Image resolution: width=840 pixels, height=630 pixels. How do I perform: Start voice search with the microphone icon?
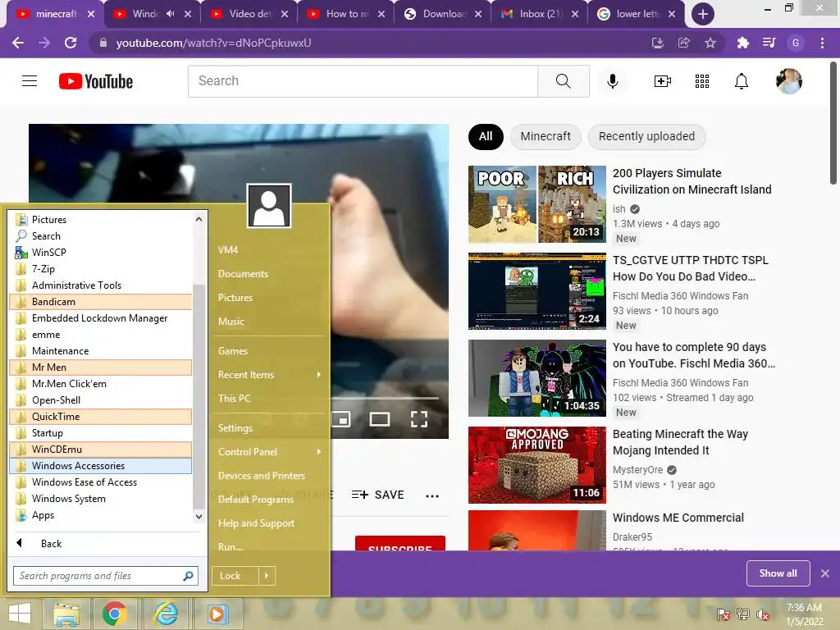pyautogui.click(x=612, y=81)
